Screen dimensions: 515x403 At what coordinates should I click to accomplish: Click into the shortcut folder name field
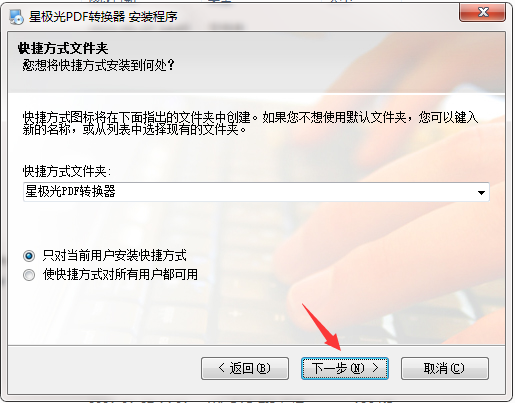tap(248, 192)
